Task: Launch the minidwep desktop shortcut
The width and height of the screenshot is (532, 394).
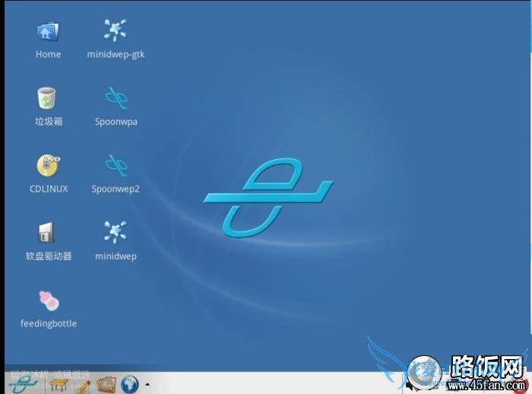Action: 116,232
